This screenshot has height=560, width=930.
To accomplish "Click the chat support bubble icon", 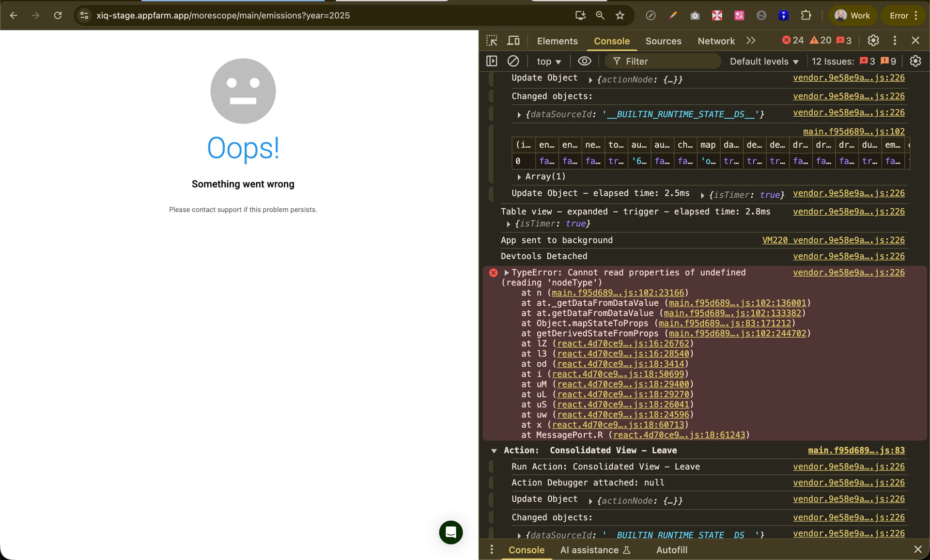I will pos(450,532).
